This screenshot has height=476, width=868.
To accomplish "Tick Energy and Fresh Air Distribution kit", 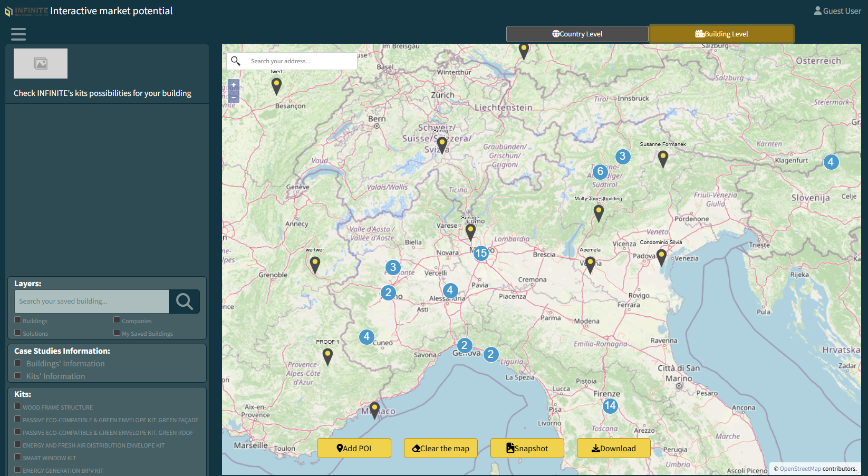I will [17, 444].
